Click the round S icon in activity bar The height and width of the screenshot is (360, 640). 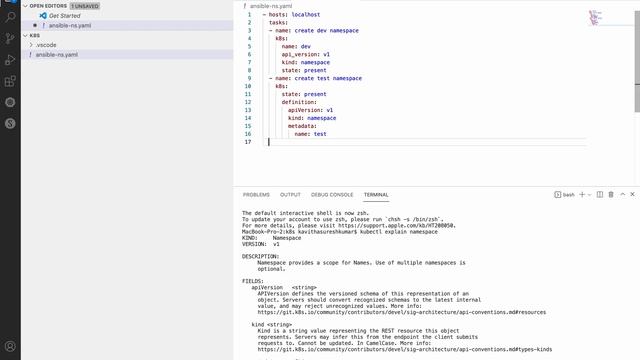10,123
